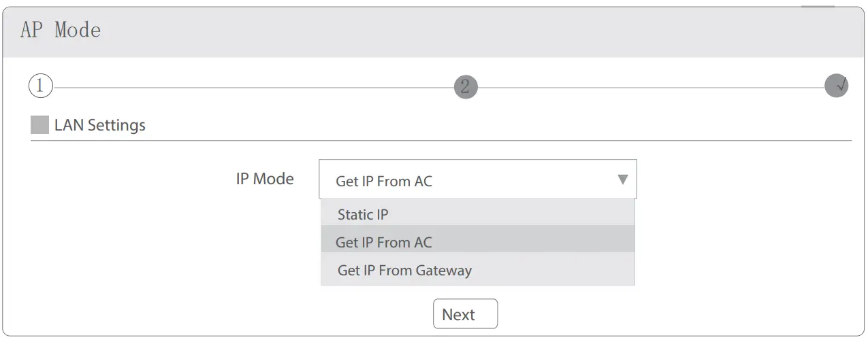Screen dimensions: 868x344
Task: Click divider line beneath LAN Settings heading
Action: 441,141
